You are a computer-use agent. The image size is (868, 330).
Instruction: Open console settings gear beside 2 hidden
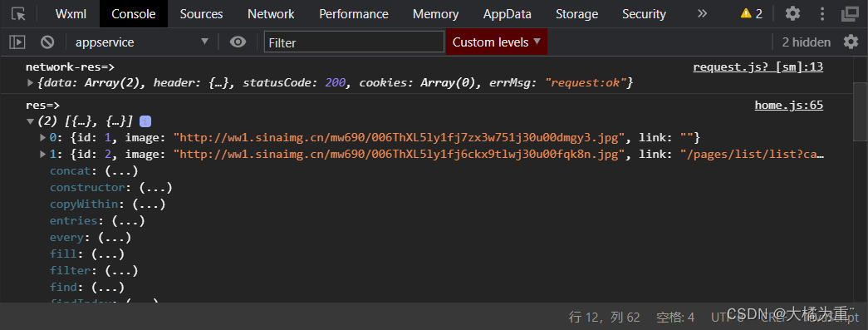pos(851,42)
